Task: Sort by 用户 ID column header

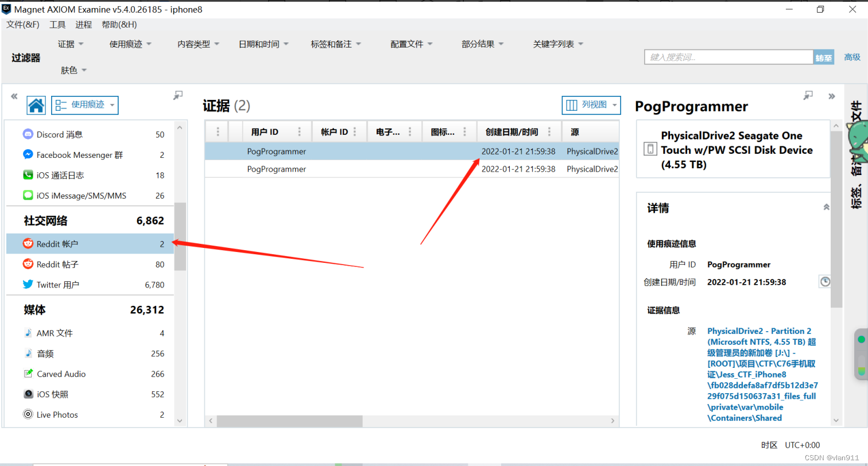Action: (x=265, y=132)
